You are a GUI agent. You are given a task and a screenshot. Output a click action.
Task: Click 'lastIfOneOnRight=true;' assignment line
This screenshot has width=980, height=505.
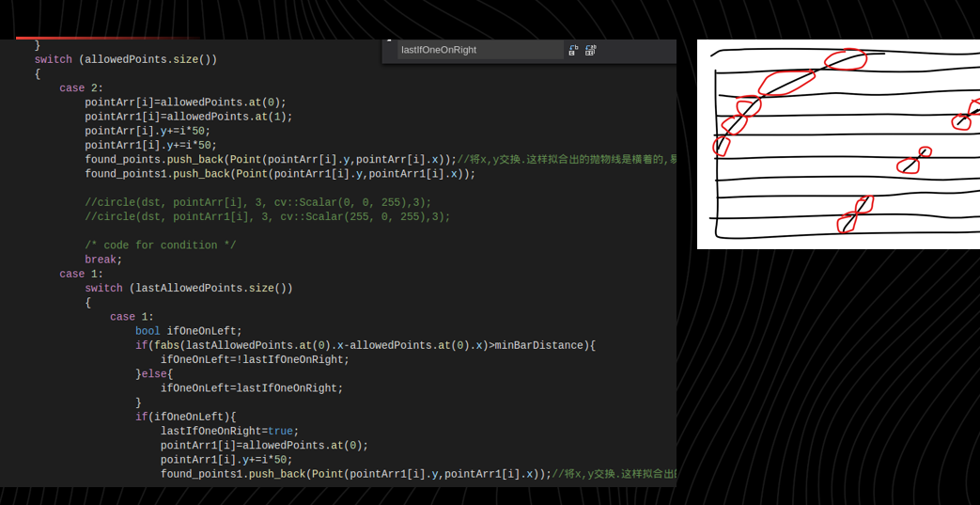click(x=229, y=431)
